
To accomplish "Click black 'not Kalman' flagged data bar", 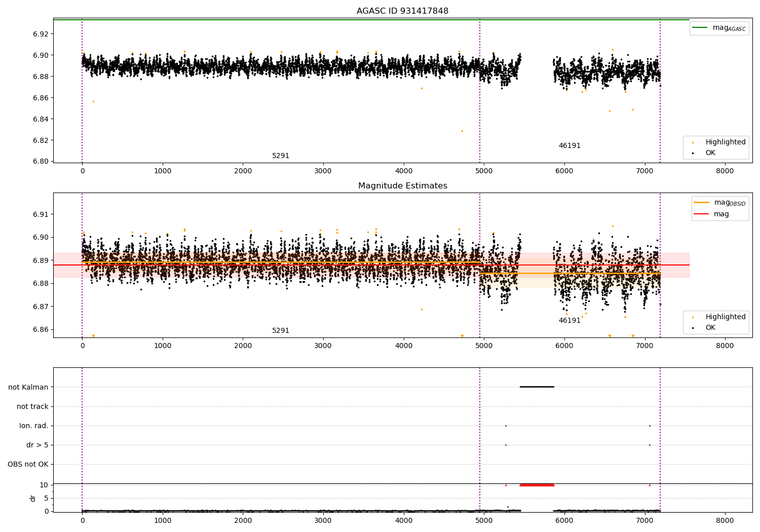I will pyautogui.click(x=537, y=387).
